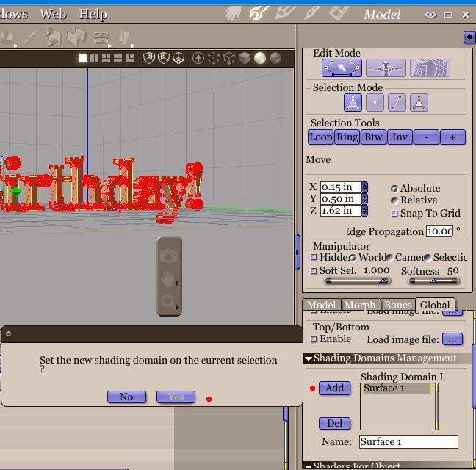
Task: Enable Snap To Grid checkbox
Action: point(394,214)
